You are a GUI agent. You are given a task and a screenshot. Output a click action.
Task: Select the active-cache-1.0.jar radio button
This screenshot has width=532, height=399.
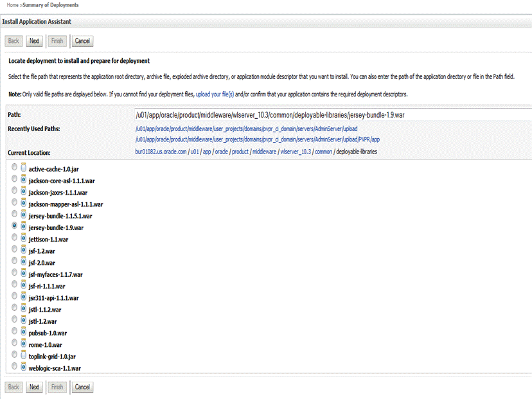[14, 167]
